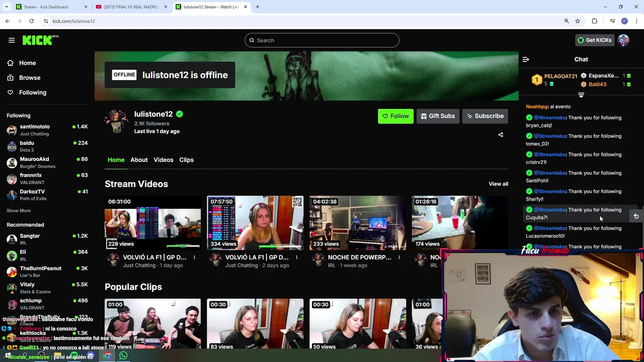The height and width of the screenshot is (362, 644).
Task: Open the 06:31:00 stream video thumbnail
Action: (152, 223)
